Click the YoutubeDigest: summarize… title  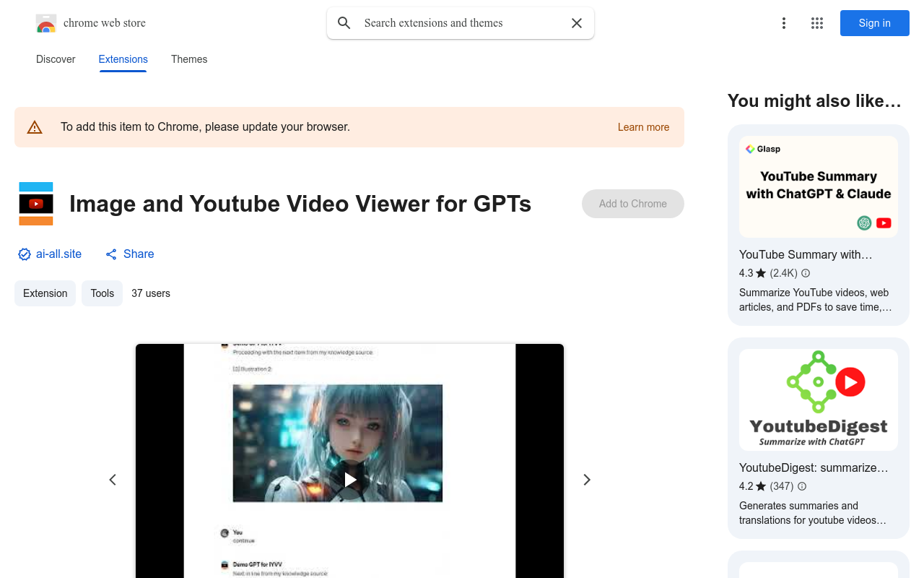pyautogui.click(x=814, y=467)
